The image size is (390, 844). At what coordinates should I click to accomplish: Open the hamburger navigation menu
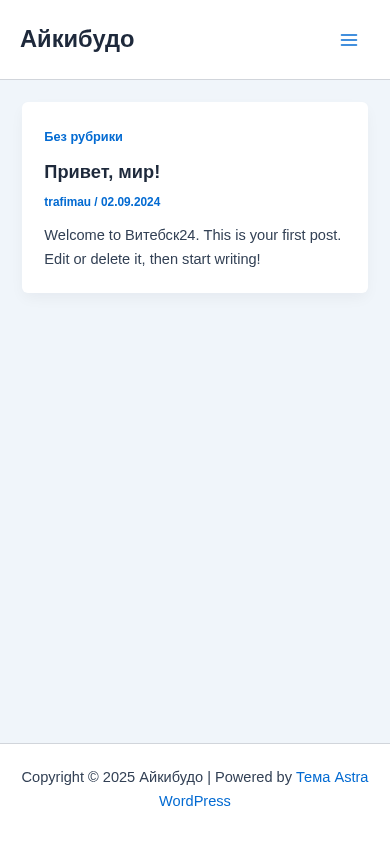349,40
